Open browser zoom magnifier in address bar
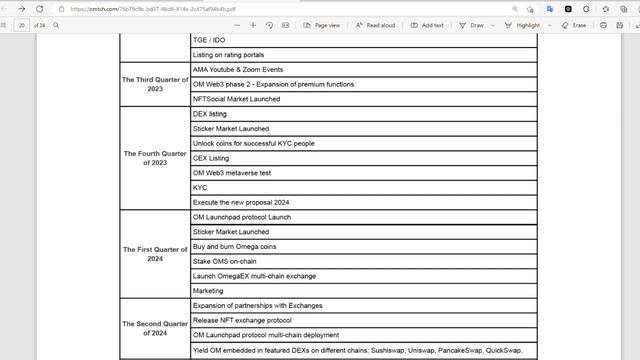This screenshot has width=640, height=360. coord(515,9)
